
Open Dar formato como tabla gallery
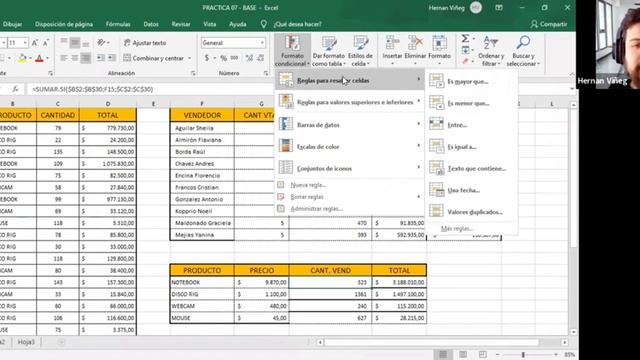[x=329, y=51]
